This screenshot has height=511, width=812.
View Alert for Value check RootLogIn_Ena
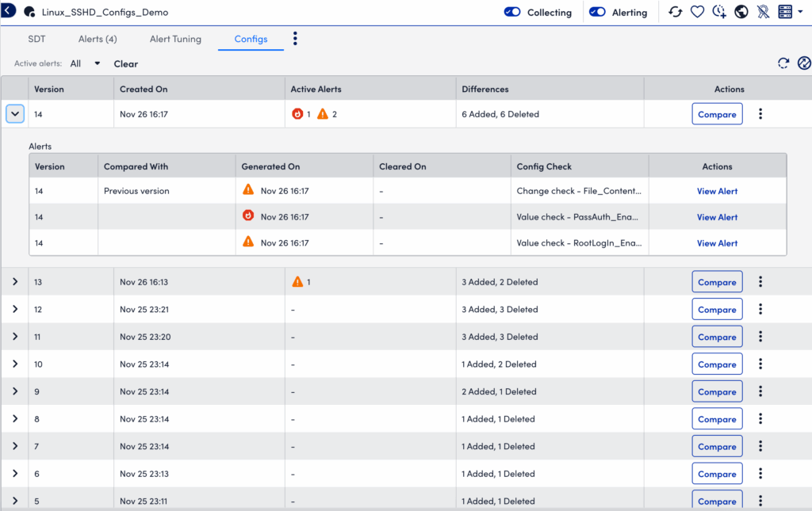717,243
